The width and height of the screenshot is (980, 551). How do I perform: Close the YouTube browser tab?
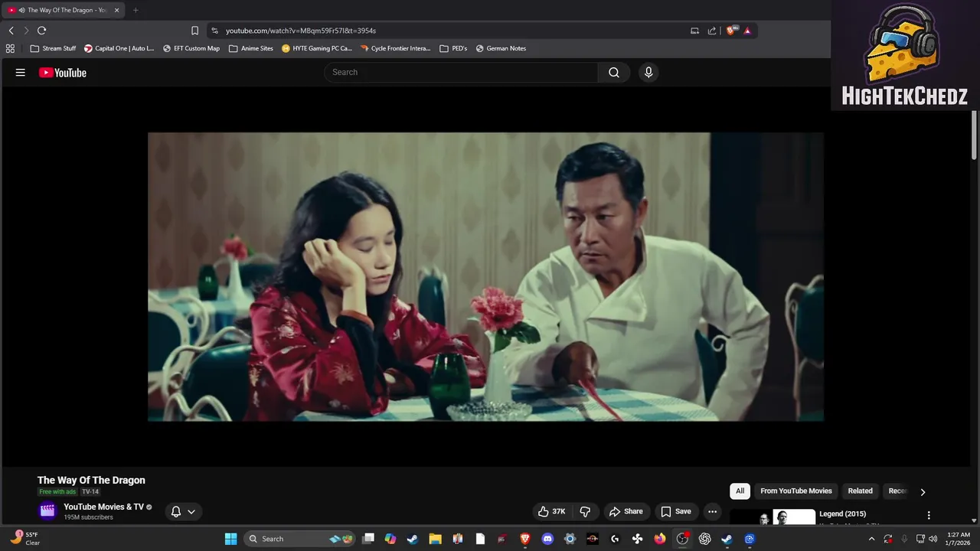[116, 10]
